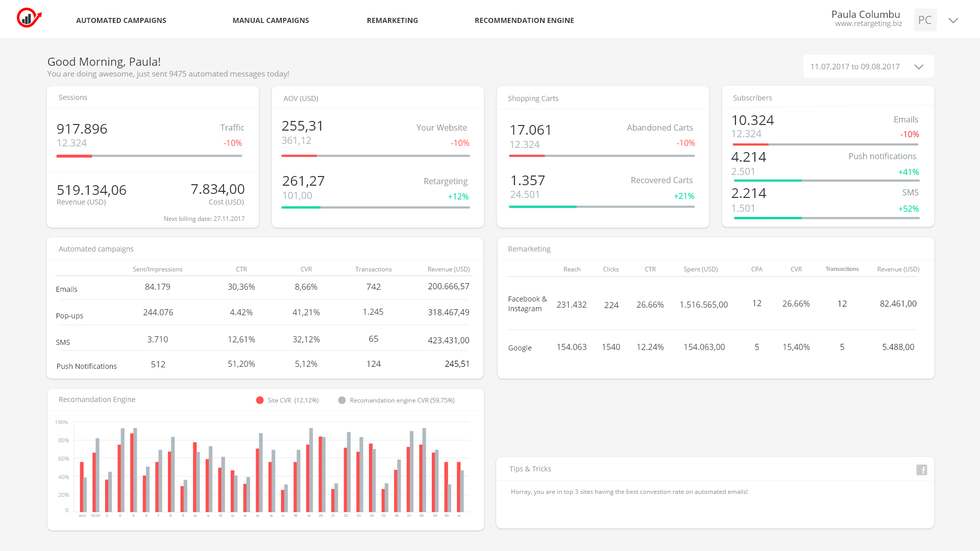
Task: Switch to the Remarketing section
Action: click(393, 20)
